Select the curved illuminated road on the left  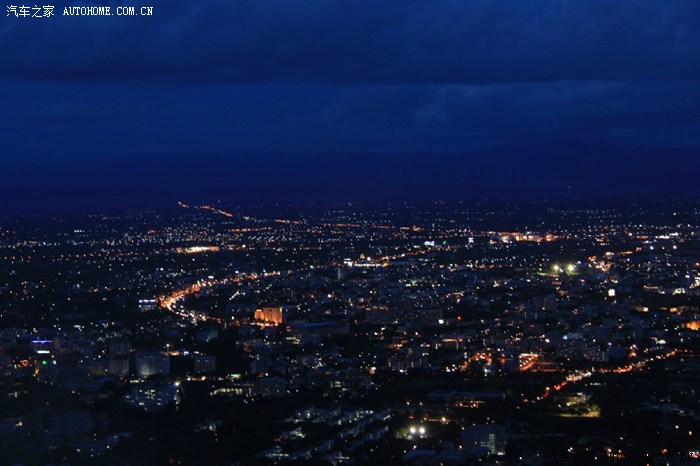[x=178, y=296]
